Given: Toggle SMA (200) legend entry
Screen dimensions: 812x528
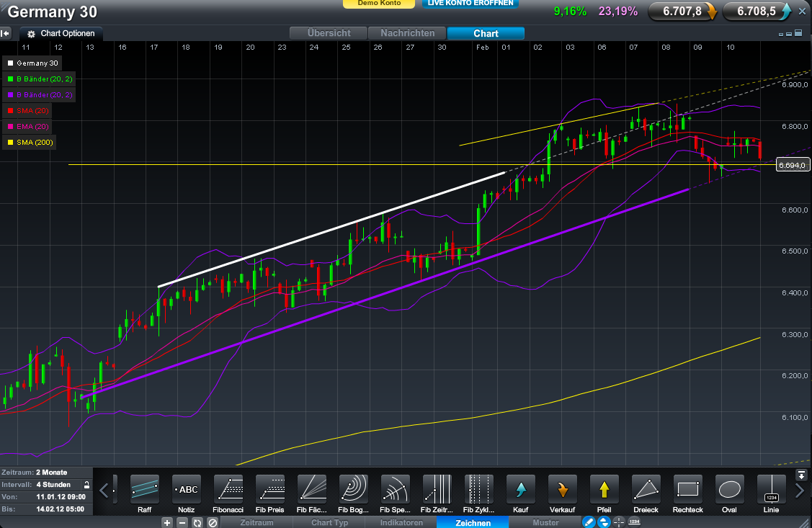Looking at the screenshot, I should click(30, 143).
